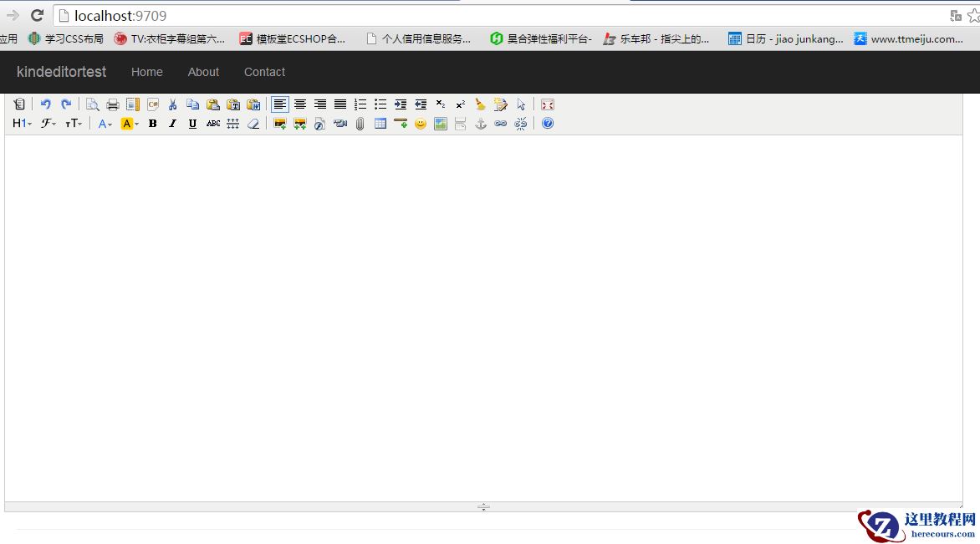Open the About page
This screenshot has width=980, height=544.
(x=203, y=72)
